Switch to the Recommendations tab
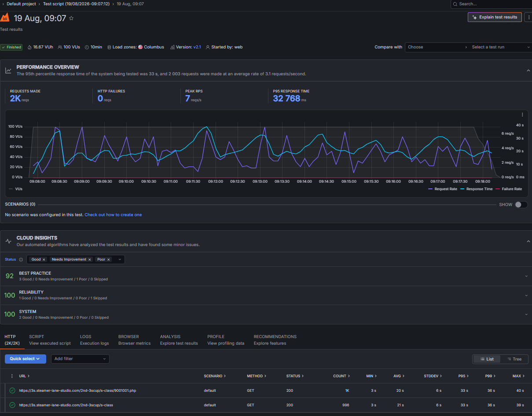532x416 pixels. click(x=275, y=339)
